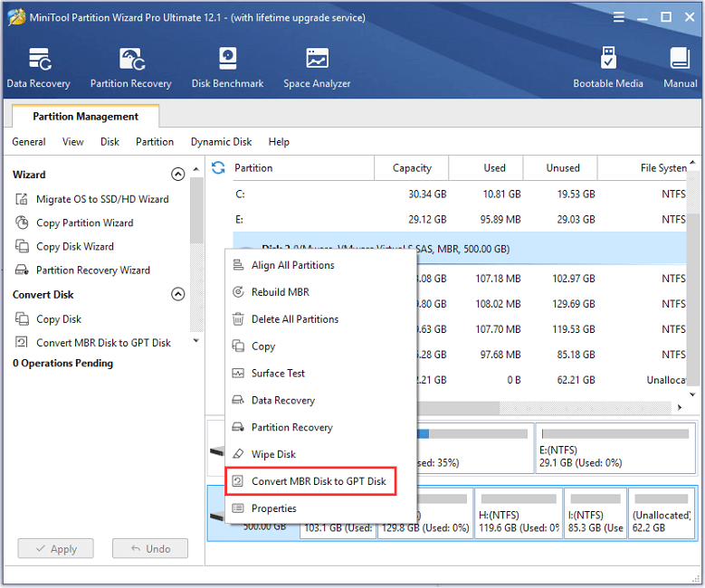Sort by the Used column header

coord(486,167)
